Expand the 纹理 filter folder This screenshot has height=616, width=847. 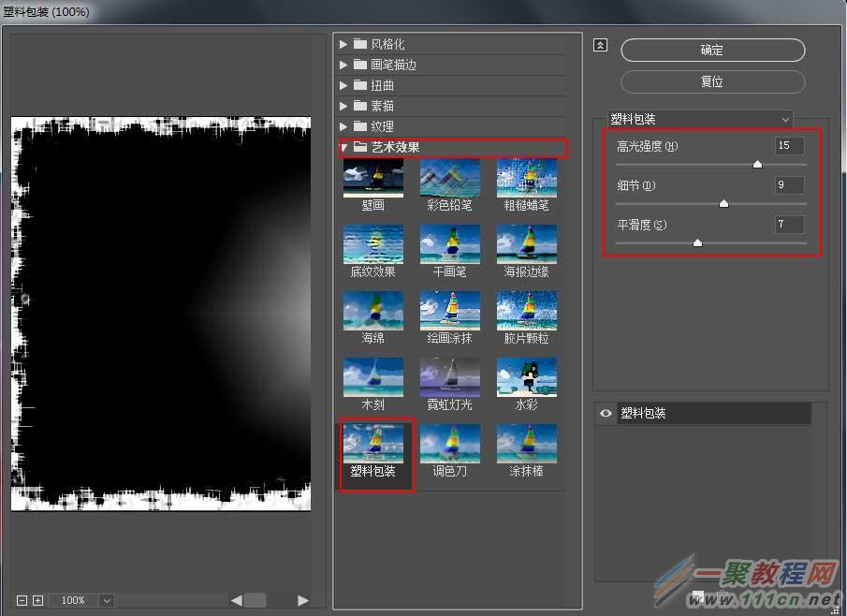click(x=343, y=126)
